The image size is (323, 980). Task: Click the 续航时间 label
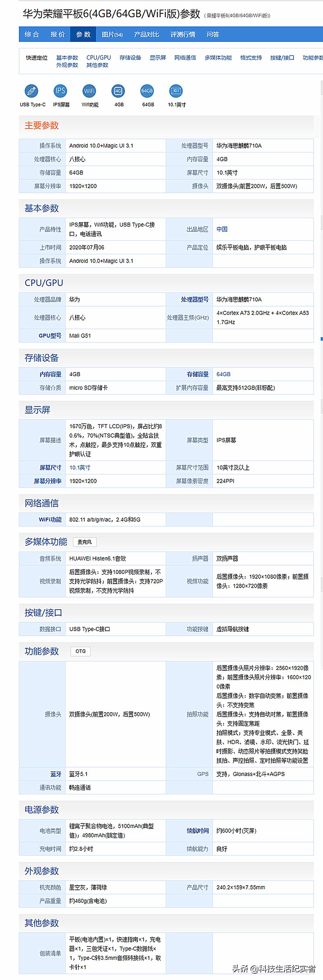[197, 831]
